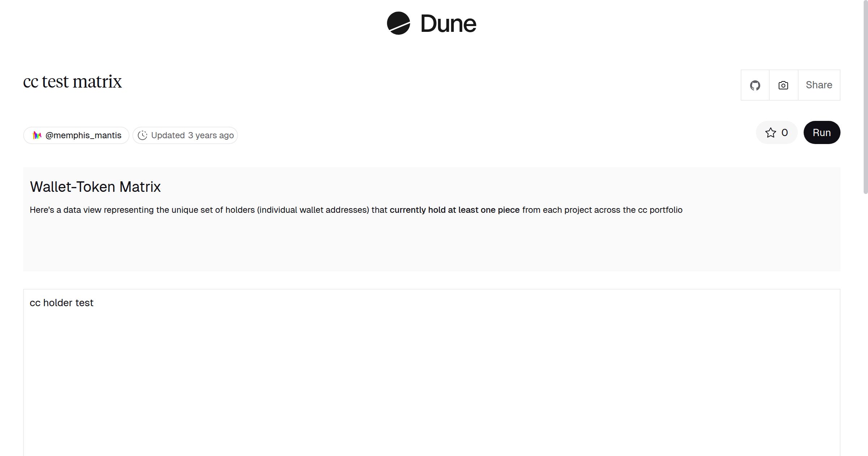Click the 'Wallet-Token Matrix' heading

click(x=95, y=187)
